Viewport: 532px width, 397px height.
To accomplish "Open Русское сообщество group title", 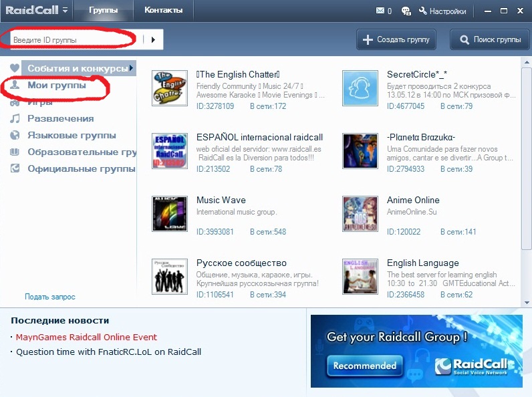I will point(241,263).
